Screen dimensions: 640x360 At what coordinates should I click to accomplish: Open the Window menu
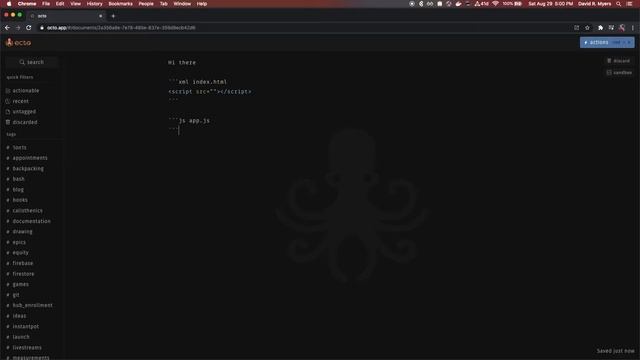(x=182, y=4)
